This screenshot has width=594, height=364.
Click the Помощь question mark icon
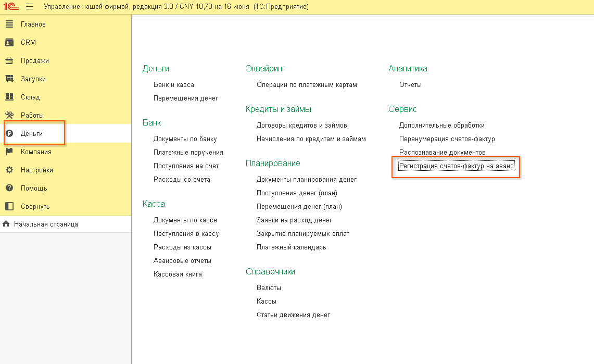(9, 188)
